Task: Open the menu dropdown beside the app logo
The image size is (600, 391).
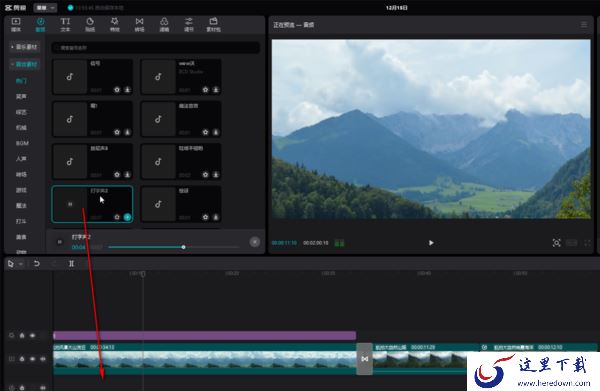Action: point(45,8)
